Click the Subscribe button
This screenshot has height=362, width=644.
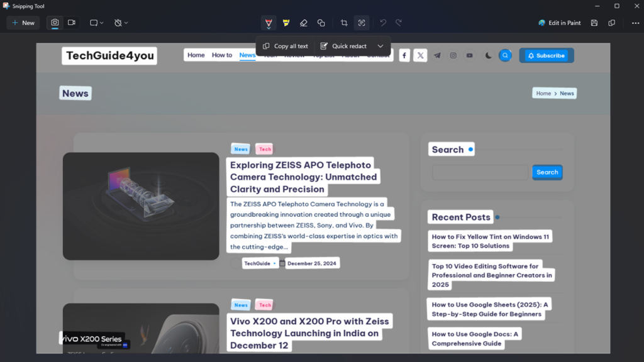pyautogui.click(x=547, y=55)
